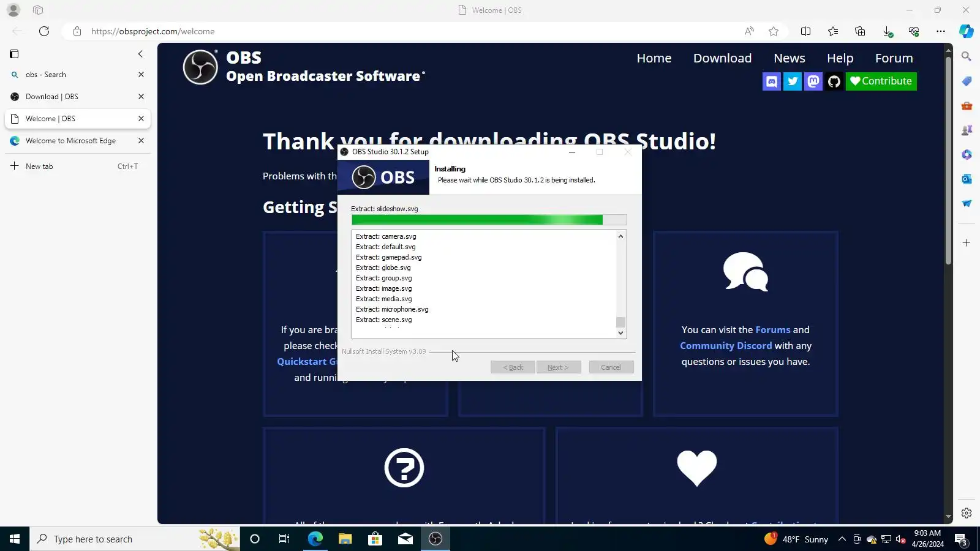The height and width of the screenshot is (551, 980).
Task: Open Help in OBS site navigation
Action: (x=840, y=58)
